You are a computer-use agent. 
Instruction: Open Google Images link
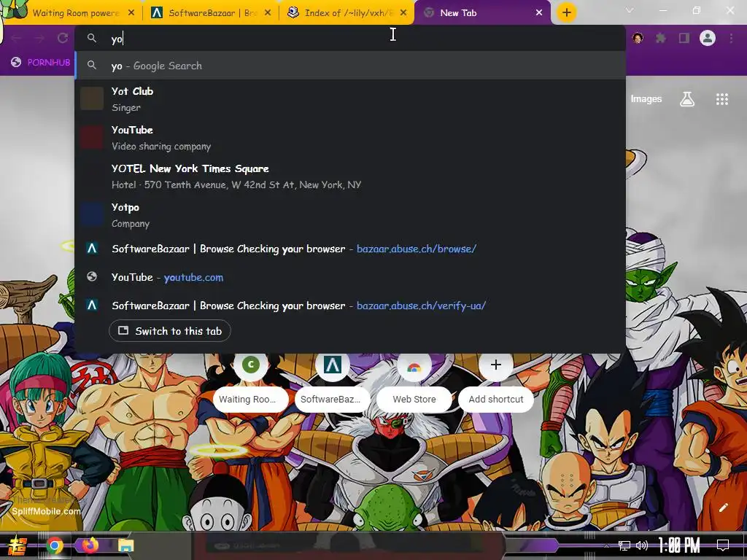click(x=646, y=99)
